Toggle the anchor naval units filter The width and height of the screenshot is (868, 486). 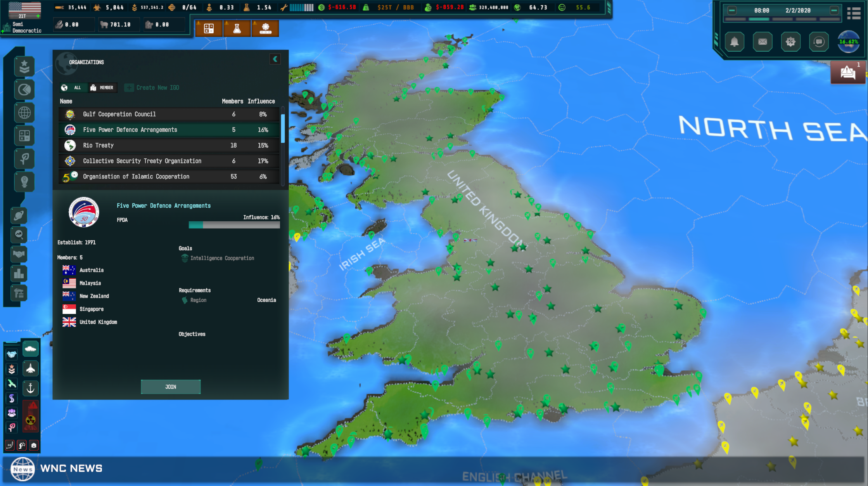pyautogui.click(x=30, y=388)
